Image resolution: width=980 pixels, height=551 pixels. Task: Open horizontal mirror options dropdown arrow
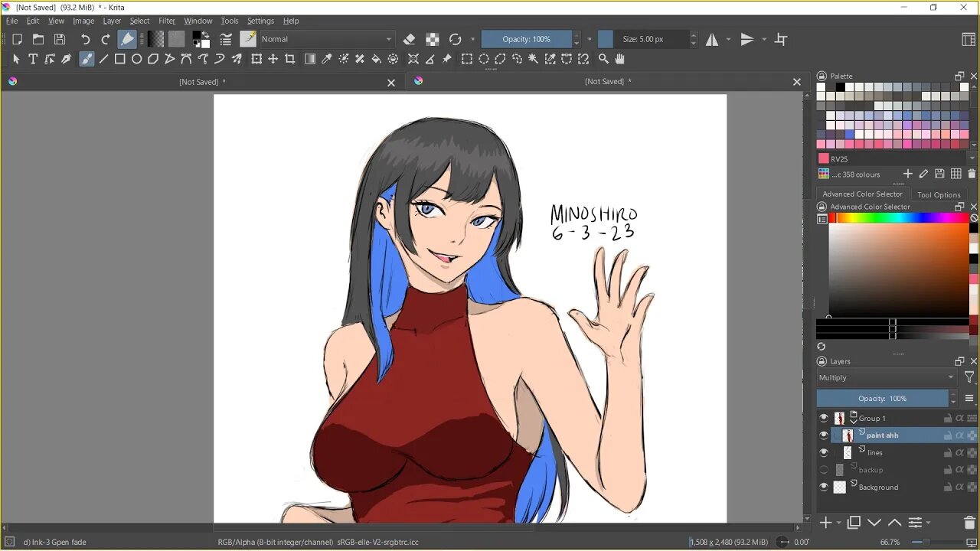(x=728, y=39)
